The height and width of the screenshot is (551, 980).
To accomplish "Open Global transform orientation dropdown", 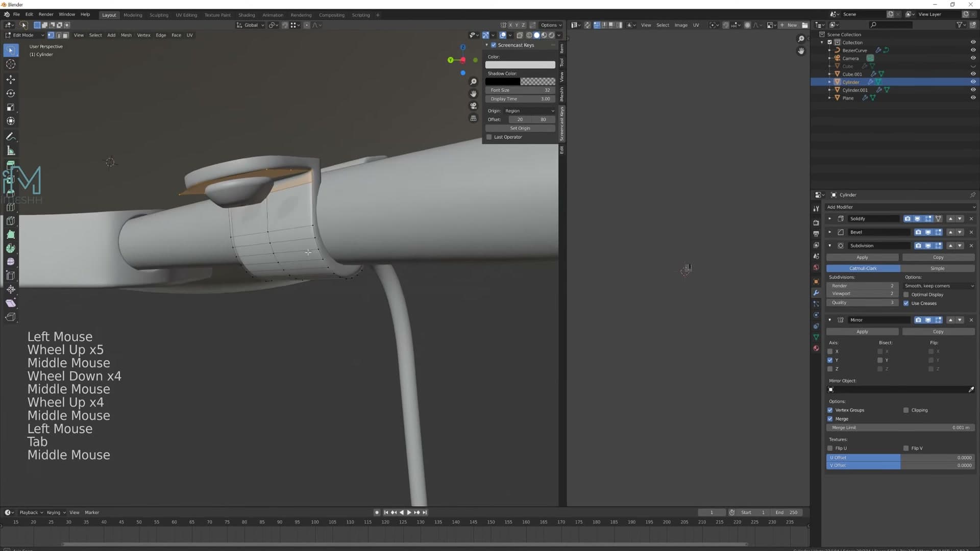I will (250, 25).
